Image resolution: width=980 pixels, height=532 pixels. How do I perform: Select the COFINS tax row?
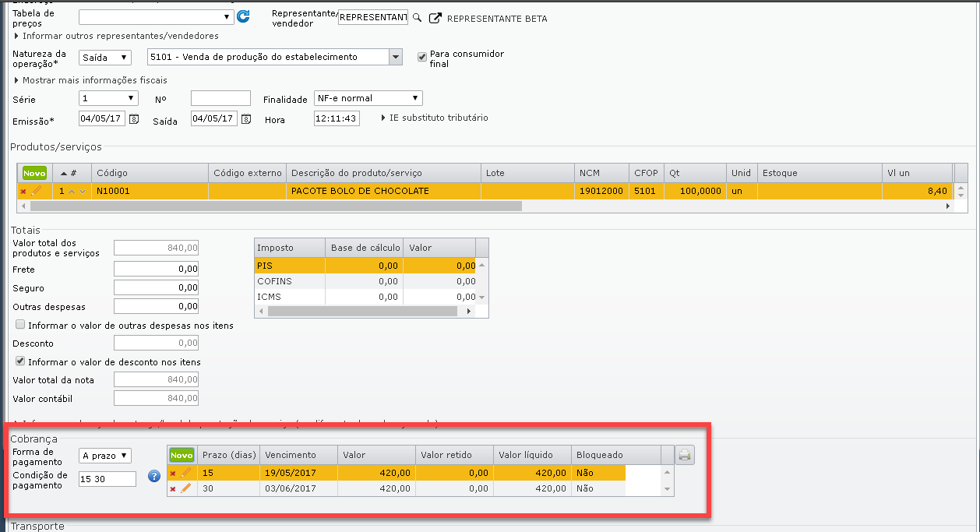(365, 281)
